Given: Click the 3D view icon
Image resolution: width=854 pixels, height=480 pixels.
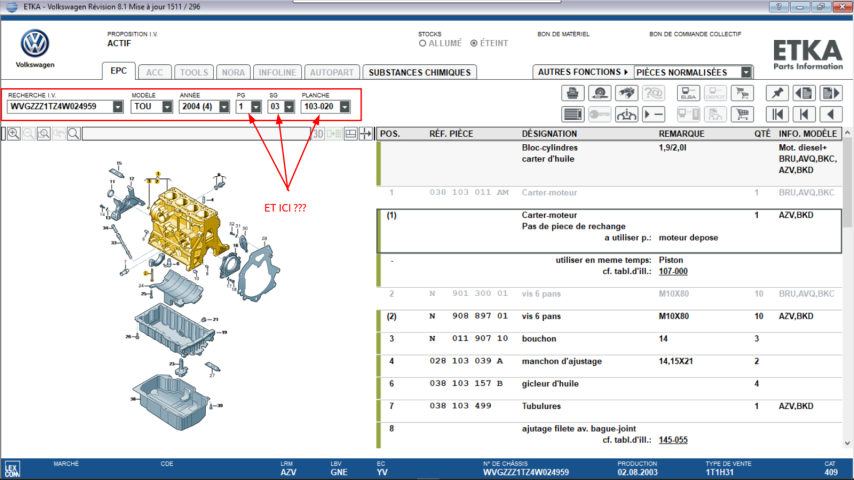Looking at the screenshot, I should 318,133.
